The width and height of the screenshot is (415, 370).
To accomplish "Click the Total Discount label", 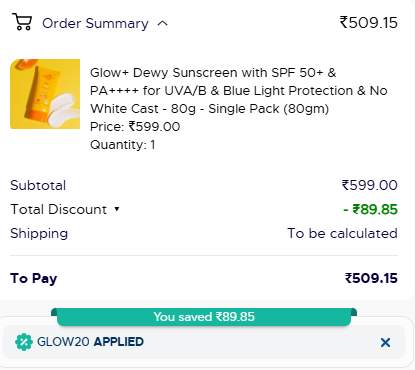I will (59, 209).
